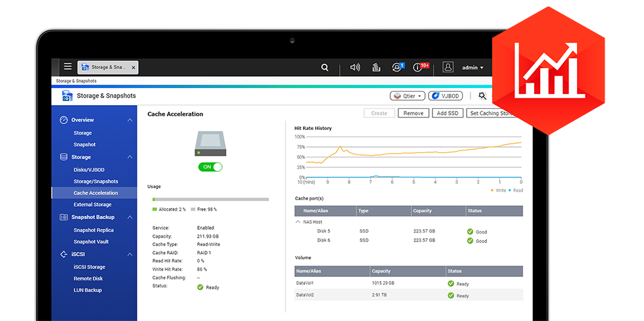
Task: Open the main hamburger menu
Action: (x=68, y=67)
